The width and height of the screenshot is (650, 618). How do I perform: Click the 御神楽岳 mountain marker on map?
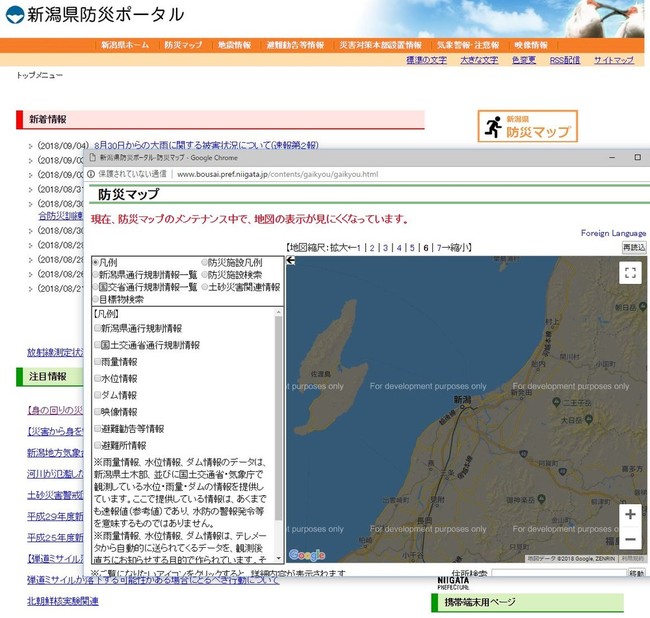pos(541,499)
